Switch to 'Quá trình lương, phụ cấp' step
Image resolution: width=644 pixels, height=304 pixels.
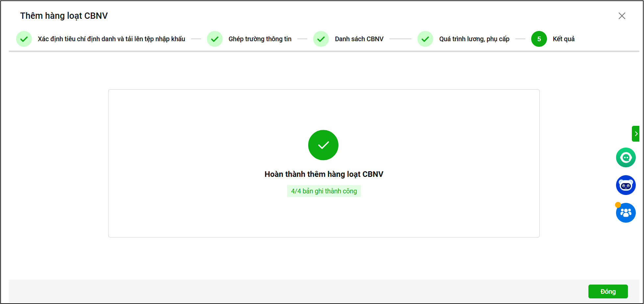point(474,39)
